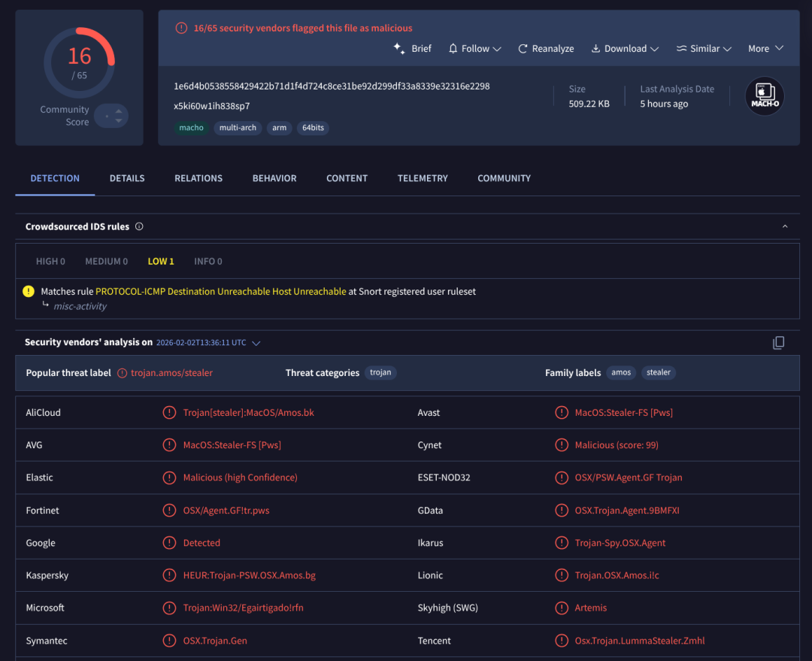Image resolution: width=812 pixels, height=661 pixels.
Task: Click the trojan threat category chip
Action: click(x=380, y=372)
